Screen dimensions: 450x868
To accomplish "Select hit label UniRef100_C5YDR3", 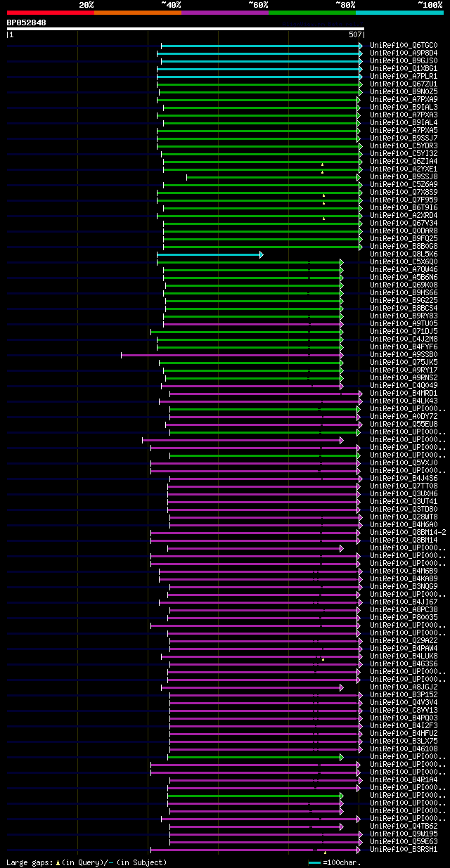I will click(x=404, y=145).
